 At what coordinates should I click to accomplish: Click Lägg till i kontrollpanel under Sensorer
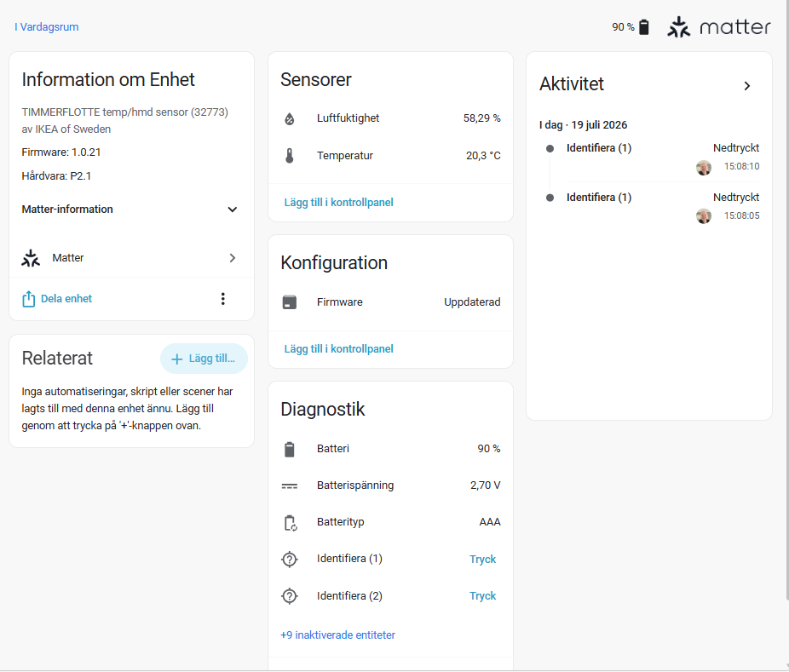338,202
